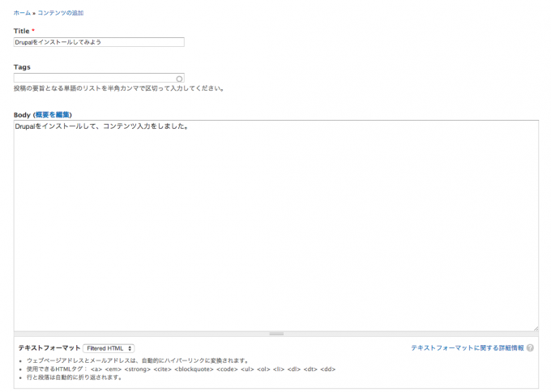
Task: Open the 概要を編集 summary link
Action: coord(53,115)
